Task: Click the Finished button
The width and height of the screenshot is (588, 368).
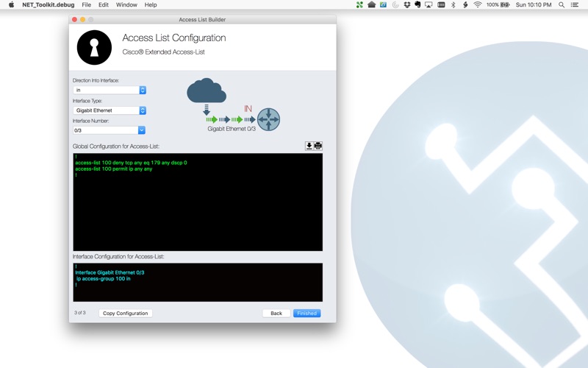Action: pyautogui.click(x=306, y=314)
